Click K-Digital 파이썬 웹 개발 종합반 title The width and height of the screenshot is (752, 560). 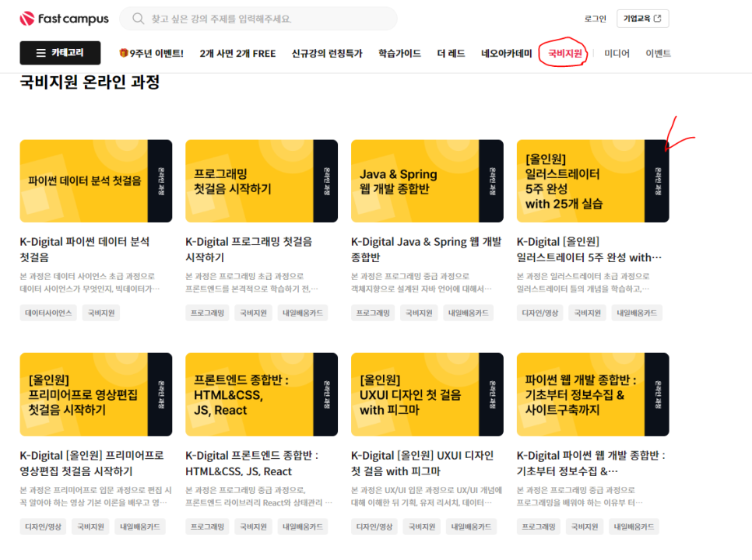[591, 463]
